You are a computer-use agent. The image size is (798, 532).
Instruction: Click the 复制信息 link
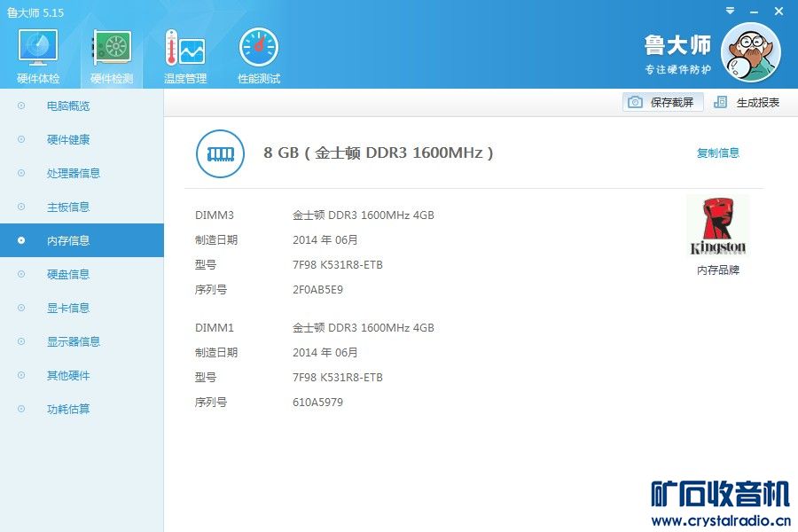click(x=717, y=153)
